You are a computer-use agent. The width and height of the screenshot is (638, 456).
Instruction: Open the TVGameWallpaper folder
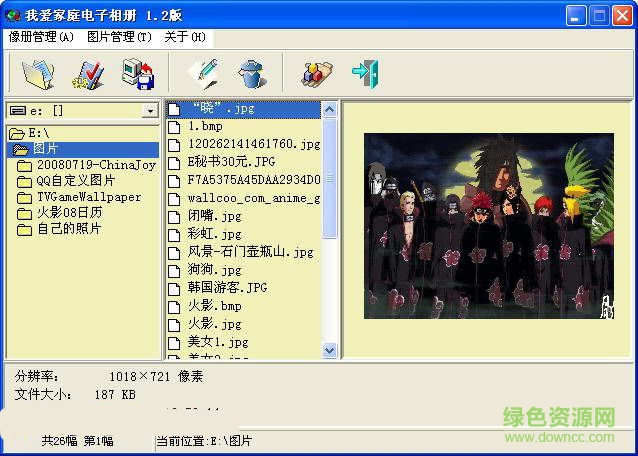tap(89, 197)
